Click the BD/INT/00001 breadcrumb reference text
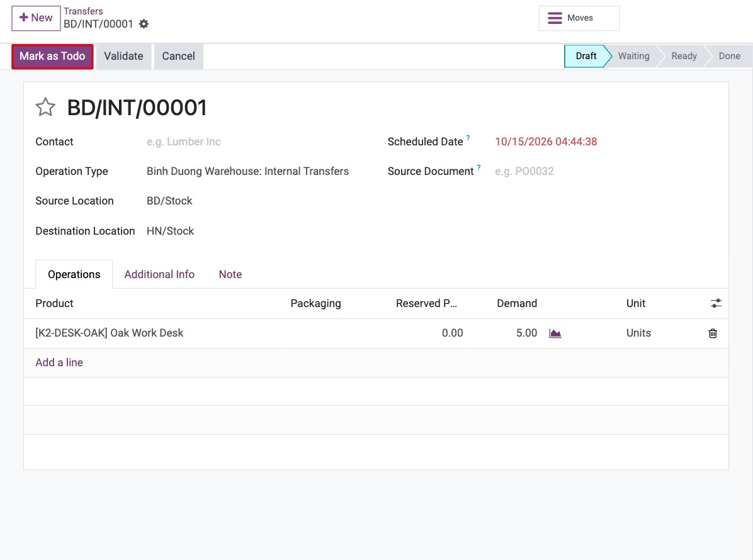753x560 pixels. (98, 24)
